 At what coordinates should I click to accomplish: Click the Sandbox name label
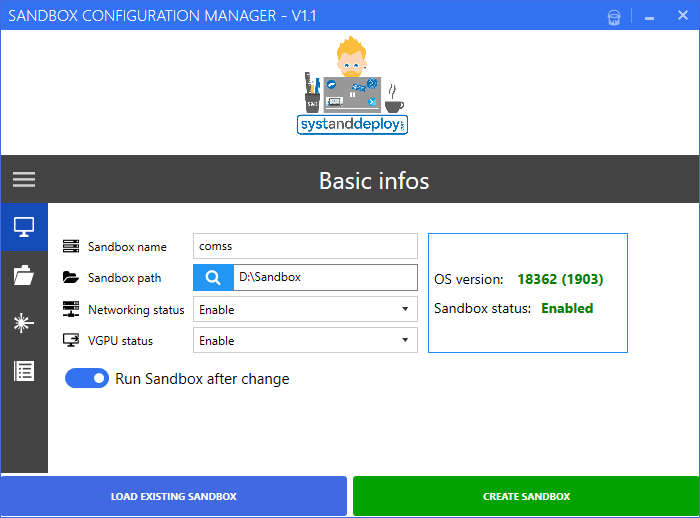pos(127,246)
